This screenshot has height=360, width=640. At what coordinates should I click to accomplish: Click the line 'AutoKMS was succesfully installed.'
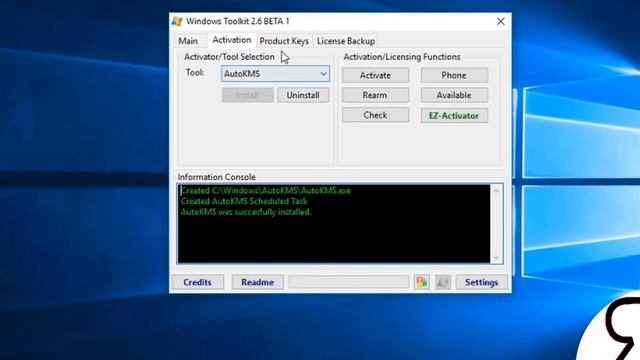coord(246,212)
